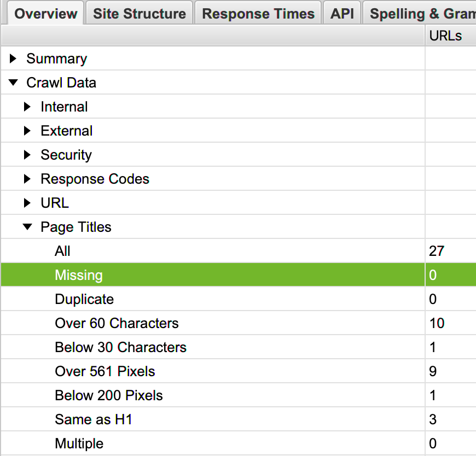Image resolution: width=476 pixels, height=456 pixels.
Task: Expand the Security section arrow
Action: tap(27, 155)
